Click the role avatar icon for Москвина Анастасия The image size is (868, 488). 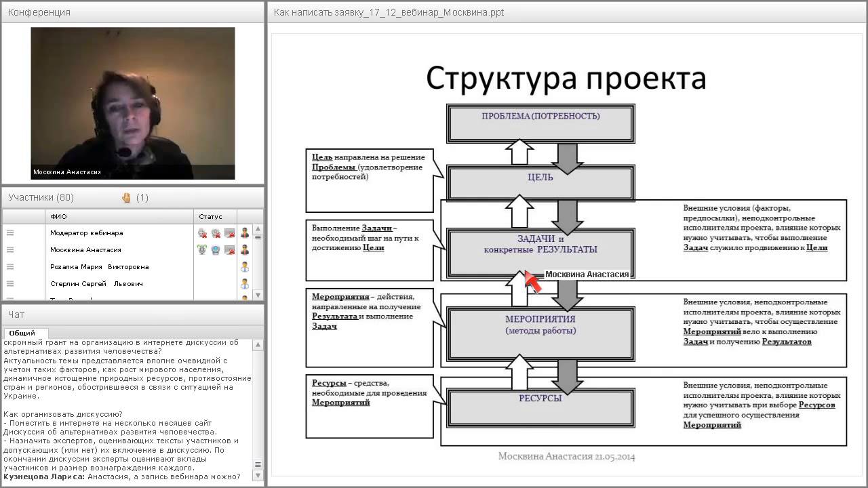245,250
